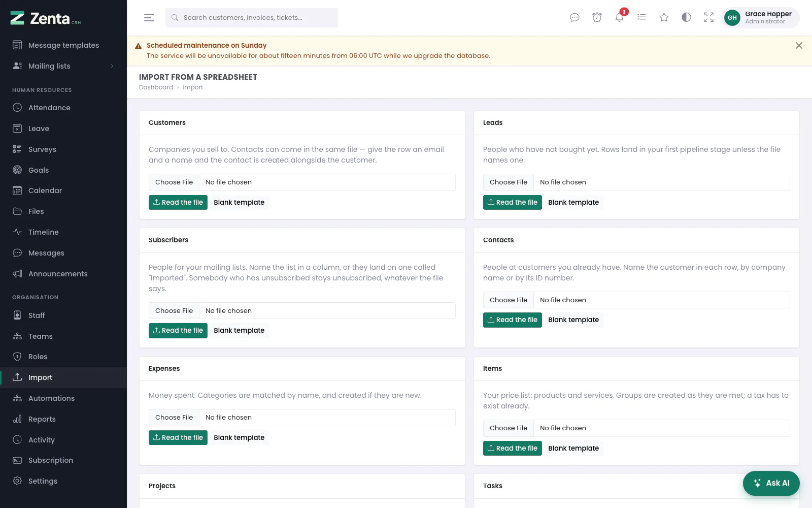Open the Ask AI assistant button

point(771,483)
